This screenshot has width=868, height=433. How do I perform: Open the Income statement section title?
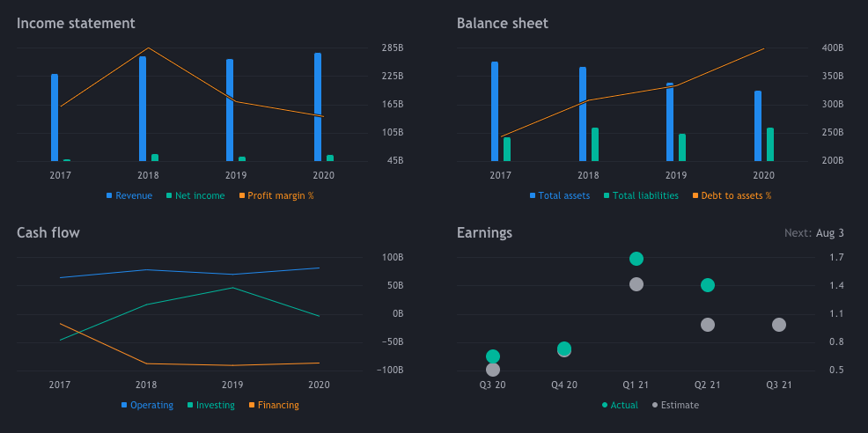(76, 23)
